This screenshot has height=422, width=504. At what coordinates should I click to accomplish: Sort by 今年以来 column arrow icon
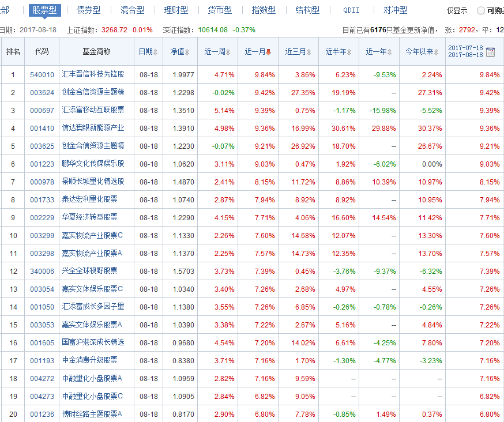437,52
